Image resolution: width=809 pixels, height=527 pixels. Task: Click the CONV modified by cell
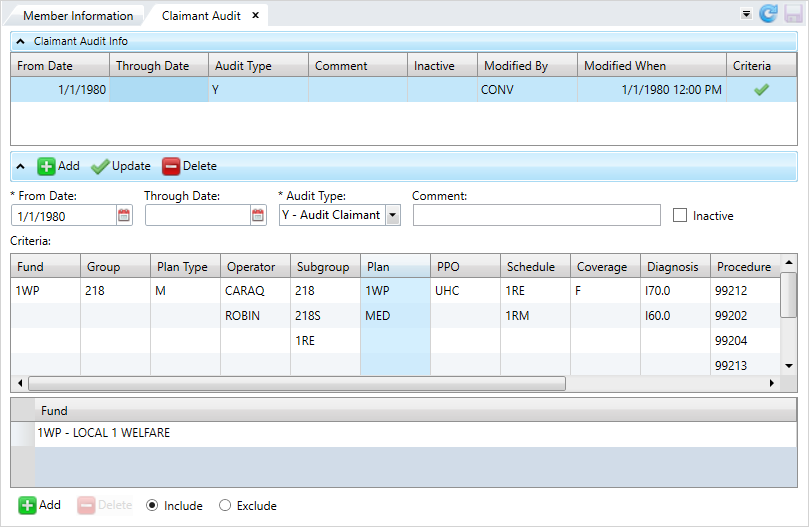527,90
